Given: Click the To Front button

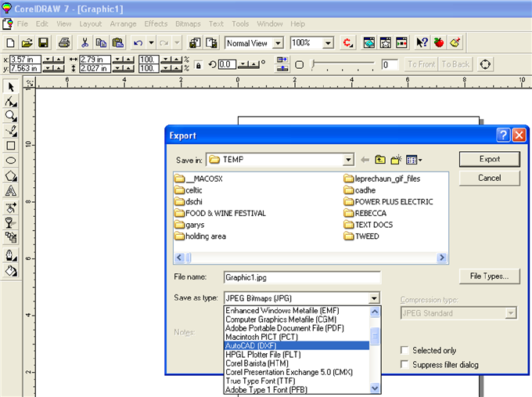Looking at the screenshot, I should [421, 64].
